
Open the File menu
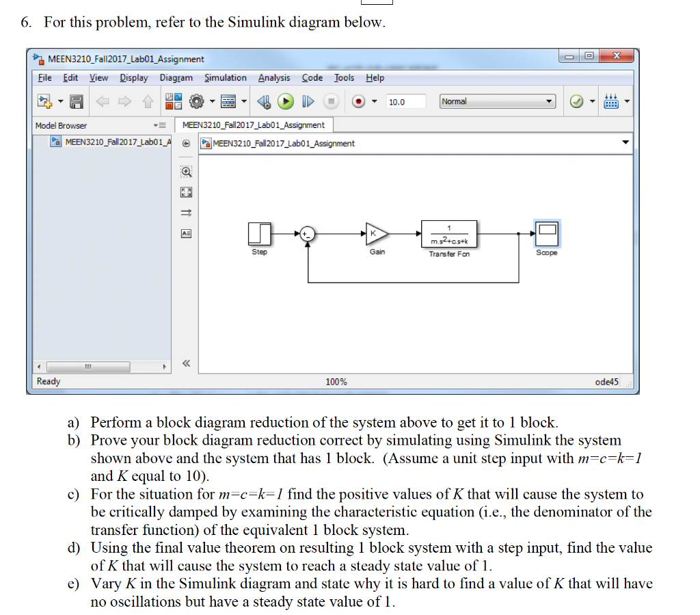(x=44, y=78)
